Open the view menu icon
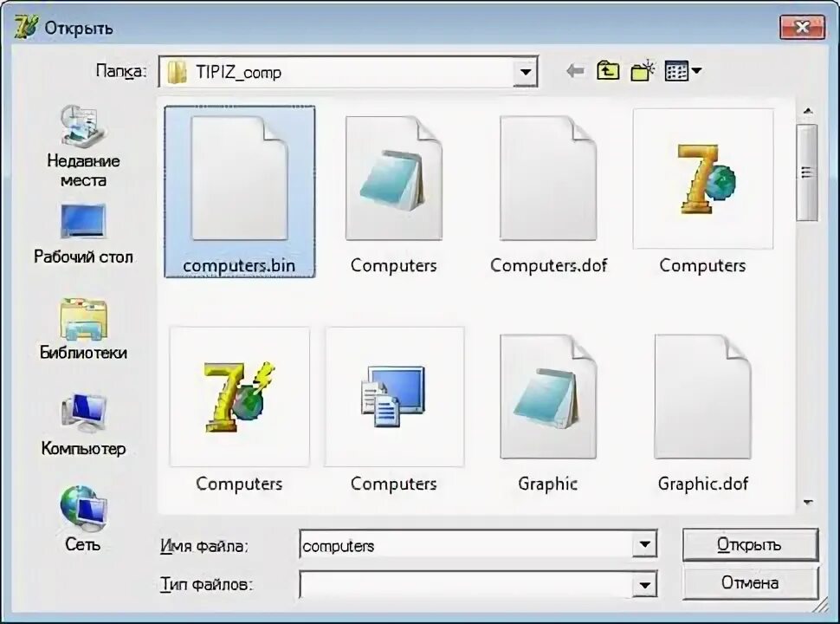The image size is (840, 624). tap(676, 71)
